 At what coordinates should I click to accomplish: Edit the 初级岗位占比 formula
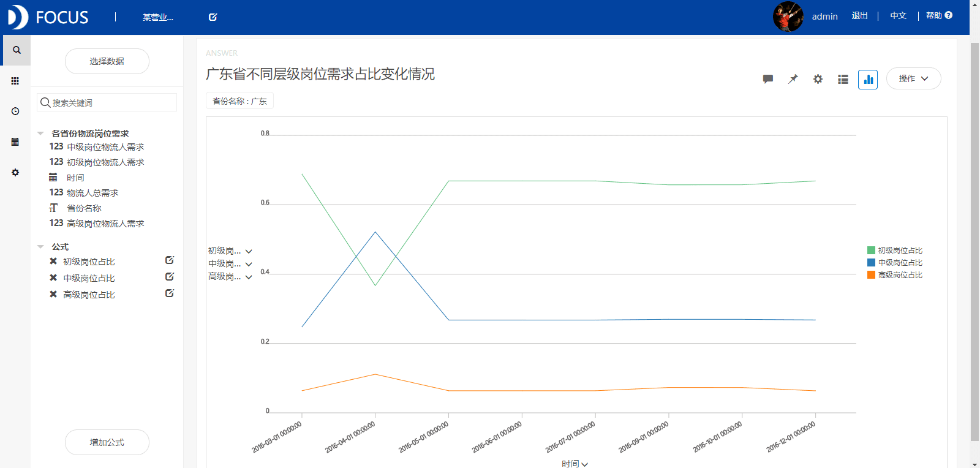[x=170, y=260]
